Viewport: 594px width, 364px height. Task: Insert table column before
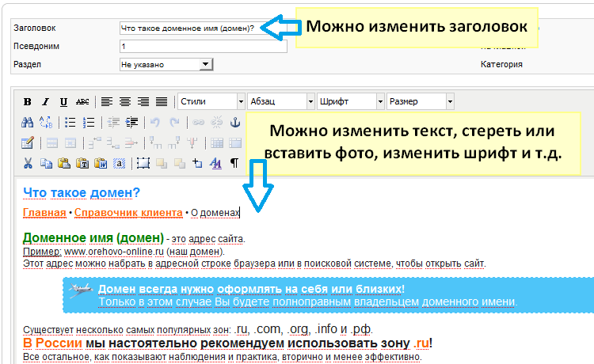coord(155,143)
